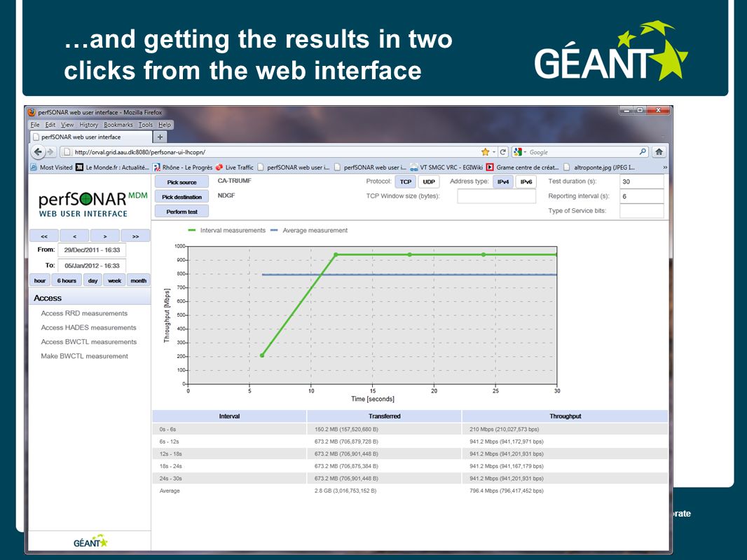
Task: Click the Type of Service bits field
Action: click(642, 211)
